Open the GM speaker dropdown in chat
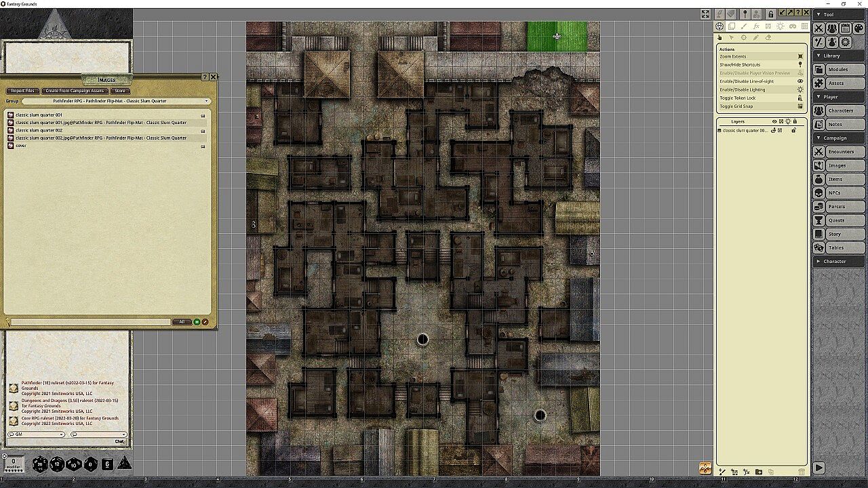The image size is (868, 488). click(x=36, y=434)
